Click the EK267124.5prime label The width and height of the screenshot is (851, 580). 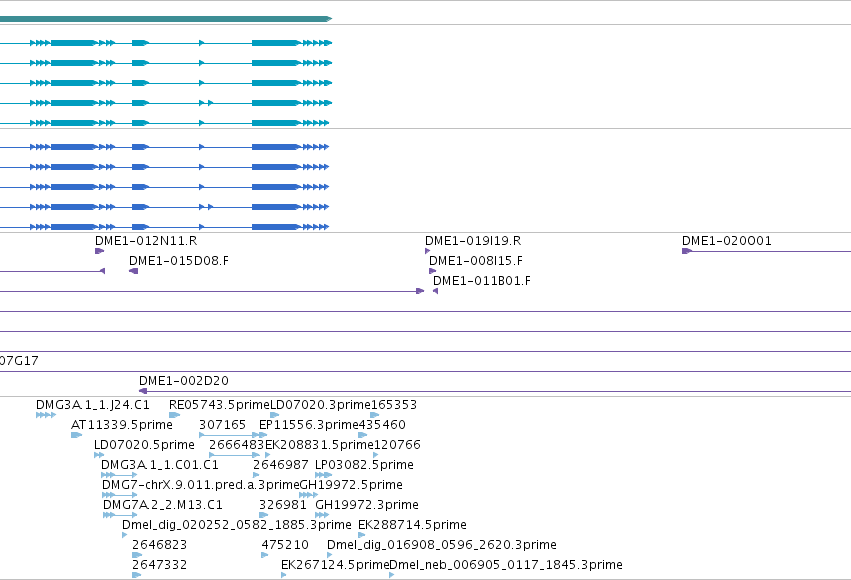coord(335,565)
